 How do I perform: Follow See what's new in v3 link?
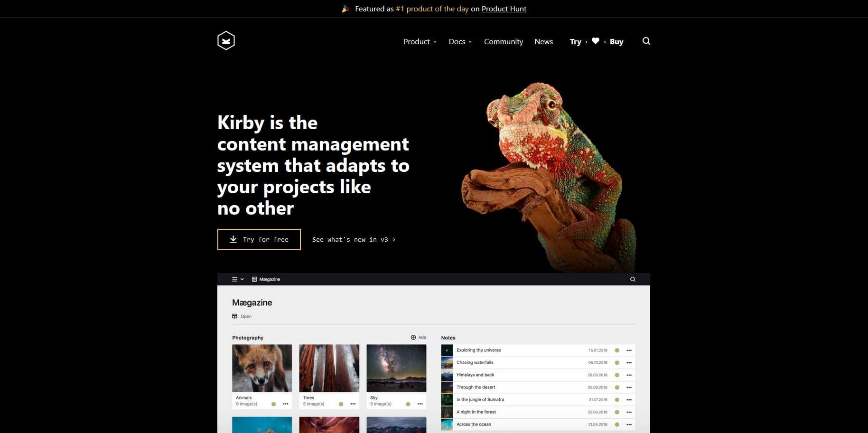coord(354,239)
